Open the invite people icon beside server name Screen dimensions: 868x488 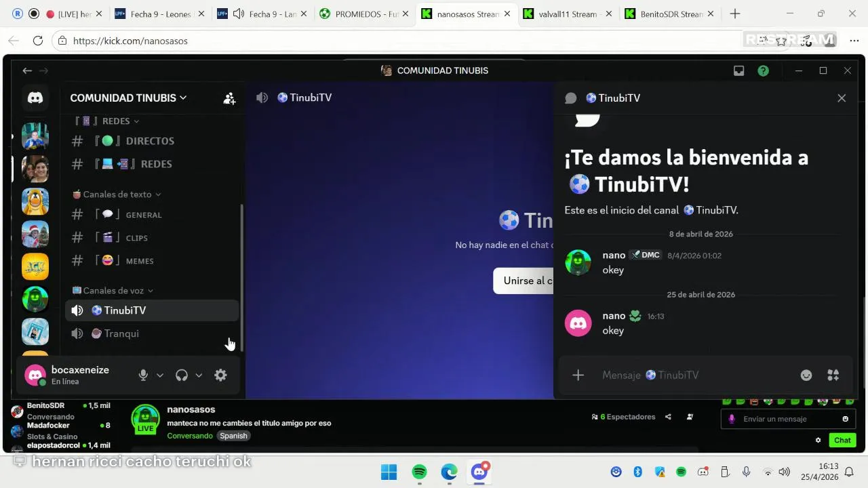point(229,98)
